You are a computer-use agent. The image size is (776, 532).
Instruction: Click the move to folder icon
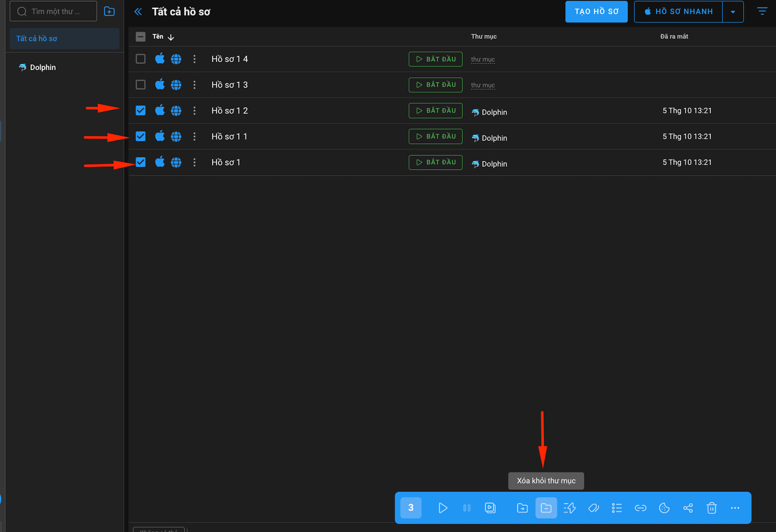[x=522, y=508]
